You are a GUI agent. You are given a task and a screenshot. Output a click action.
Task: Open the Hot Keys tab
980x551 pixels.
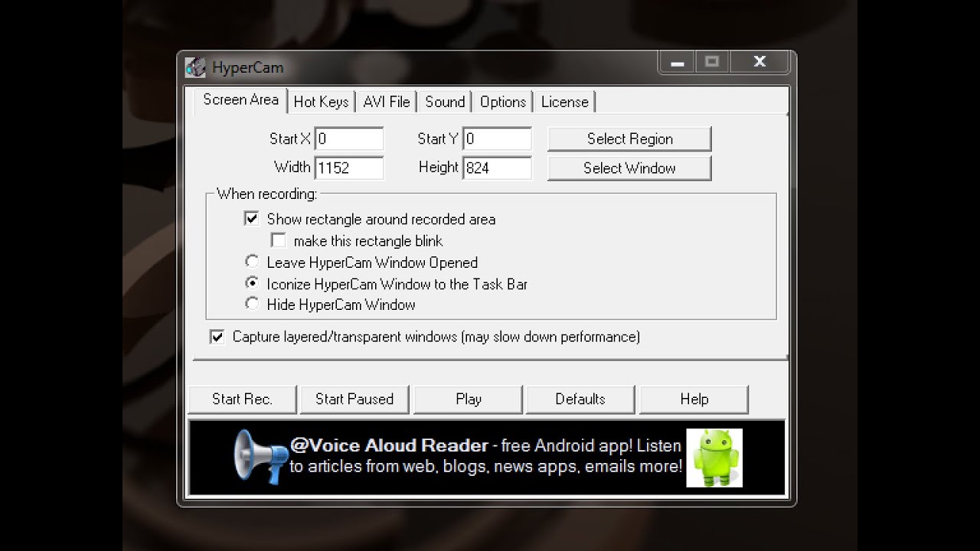(321, 102)
